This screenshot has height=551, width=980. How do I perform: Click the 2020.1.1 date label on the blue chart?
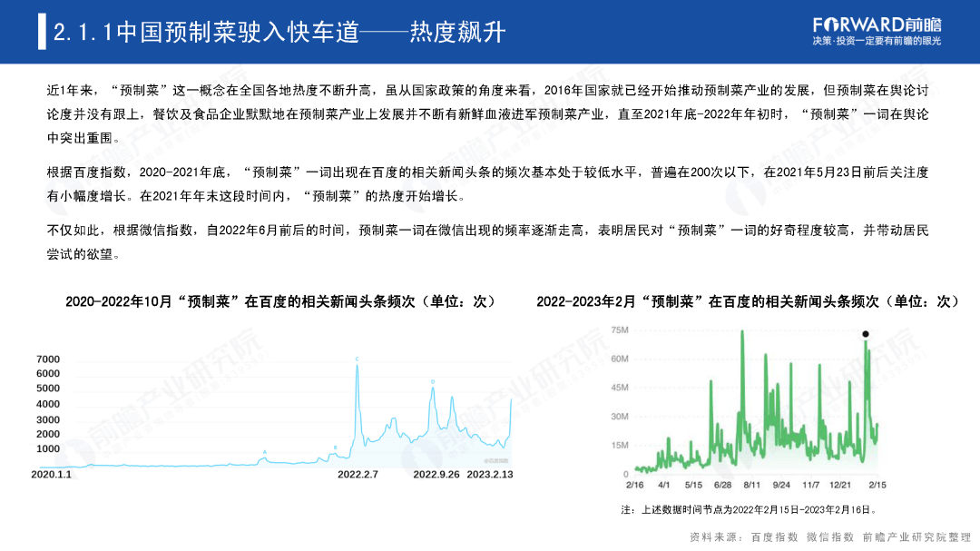click(x=51, y=475)
